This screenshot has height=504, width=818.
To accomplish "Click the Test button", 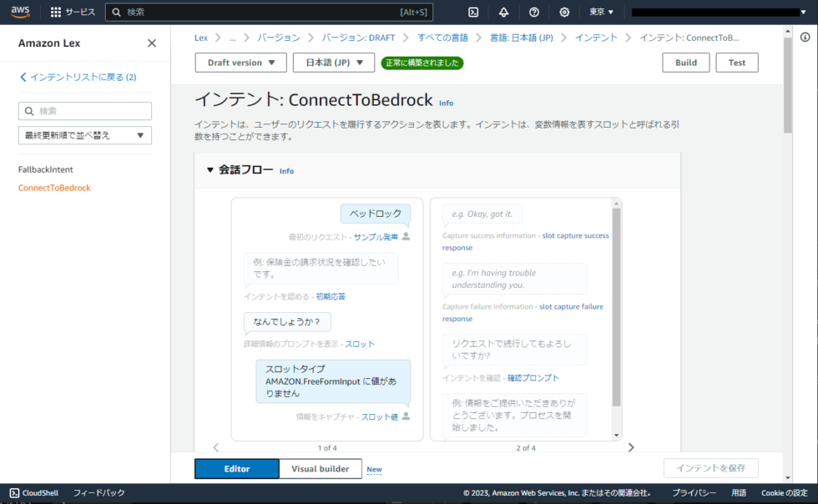I will [736, 62].
